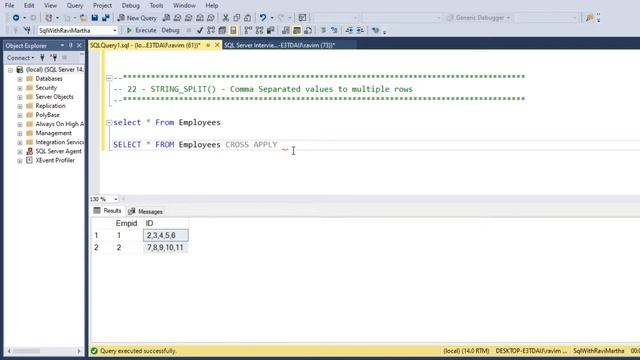Expand the Databases folder

pos(20,79)
